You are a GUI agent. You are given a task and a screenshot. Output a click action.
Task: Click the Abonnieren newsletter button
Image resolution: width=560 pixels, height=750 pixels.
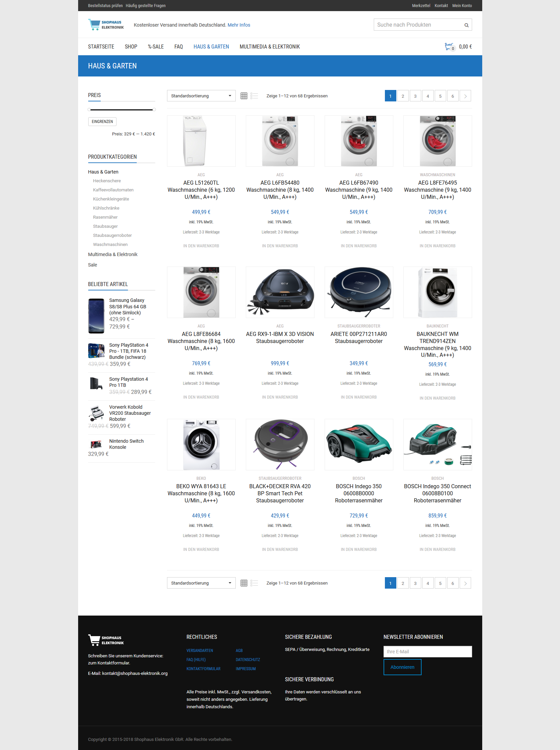(402, 667)
